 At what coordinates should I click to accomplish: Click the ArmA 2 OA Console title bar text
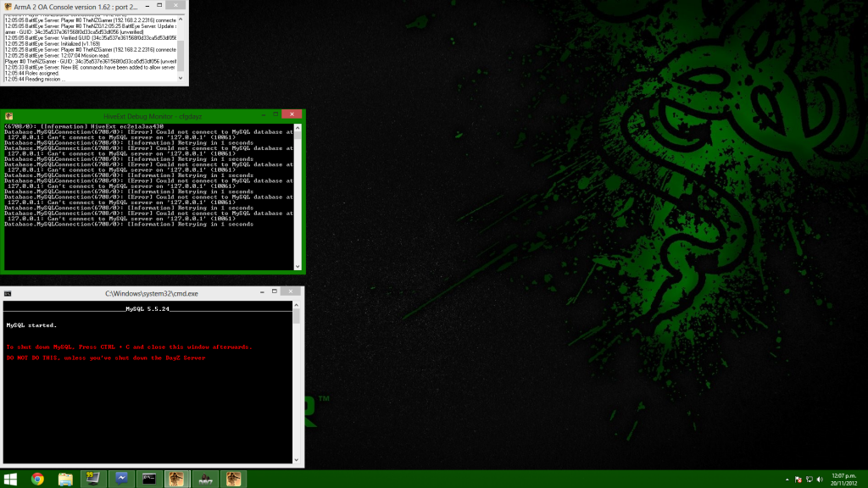tap(75, 7)
